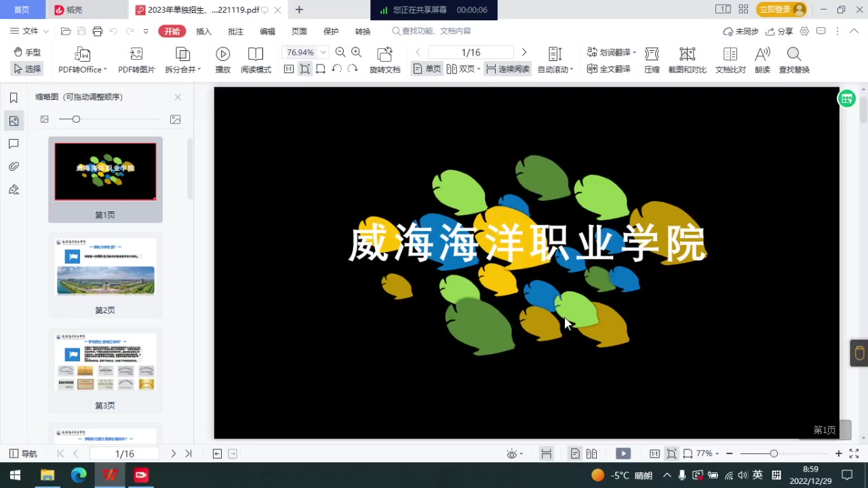Enter fullscreen from status bar corner icon

coord(854,454)
